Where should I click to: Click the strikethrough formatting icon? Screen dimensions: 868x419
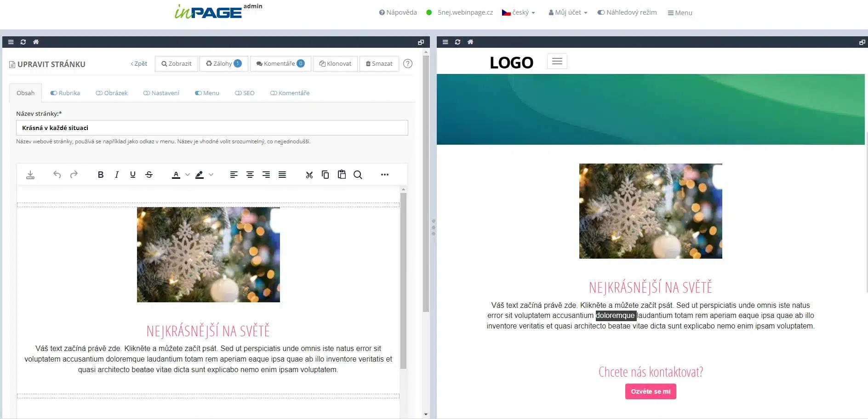tap(149, 175)
